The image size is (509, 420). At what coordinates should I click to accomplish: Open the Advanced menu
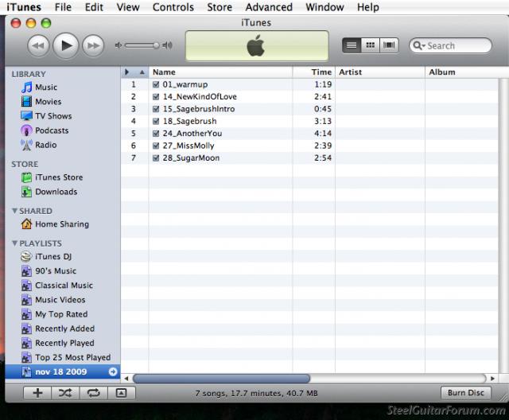[269, 7]
